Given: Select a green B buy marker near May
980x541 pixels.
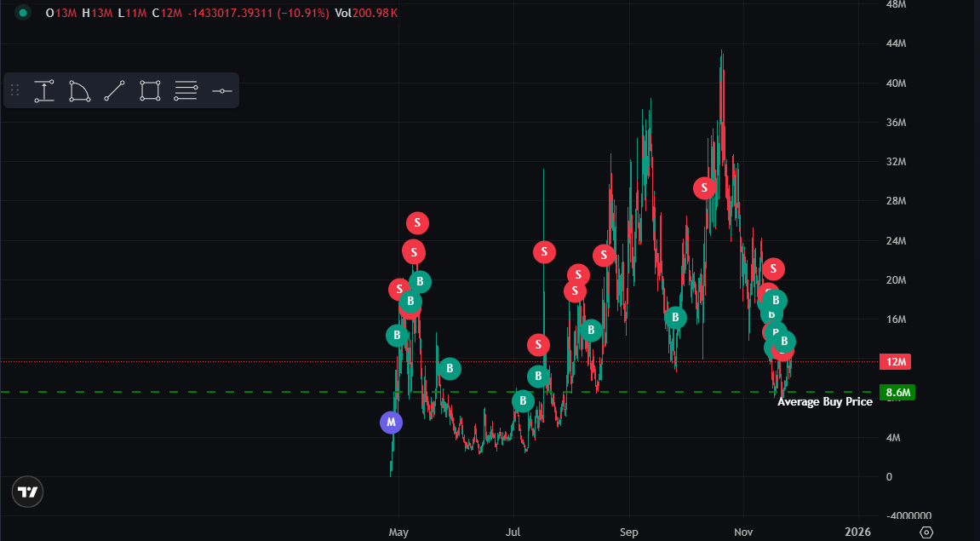Looking at the screenshot, I should (x=397, y=337).
